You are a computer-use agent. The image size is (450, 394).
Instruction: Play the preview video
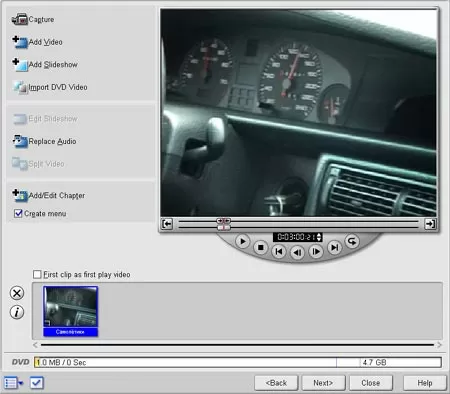click(x=242, y=241)
